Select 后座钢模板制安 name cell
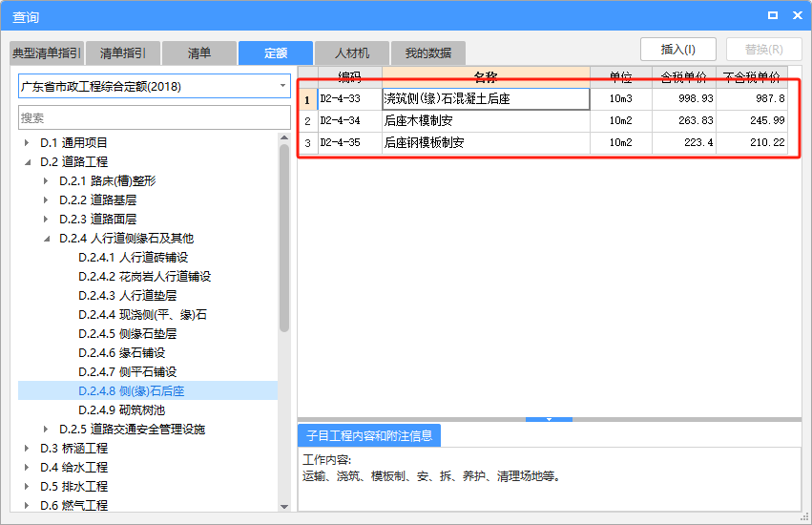 [x=486, y=142]
